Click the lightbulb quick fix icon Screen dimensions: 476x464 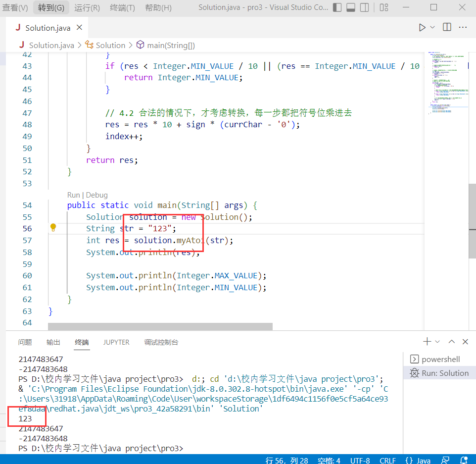53,228
